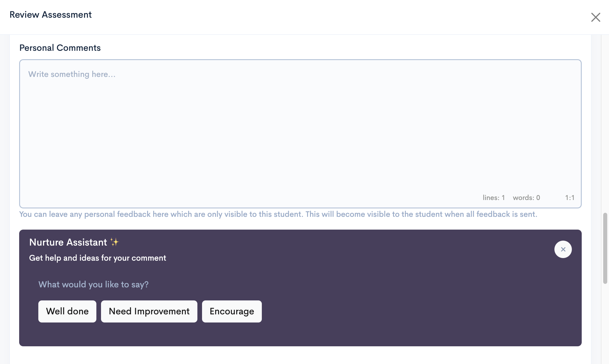Choose the Well done suggestion
Viewport: 609px width, 364px height.
pos(67,311)
